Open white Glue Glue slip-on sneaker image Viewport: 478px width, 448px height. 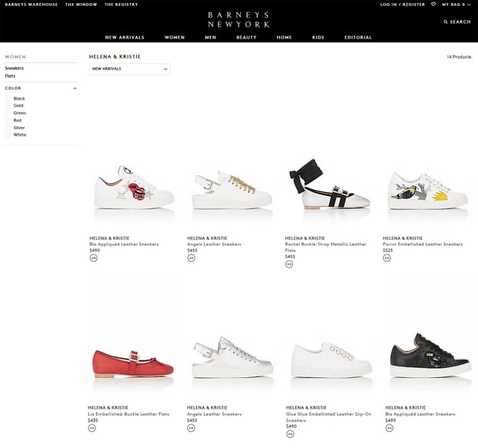(331, 360)
